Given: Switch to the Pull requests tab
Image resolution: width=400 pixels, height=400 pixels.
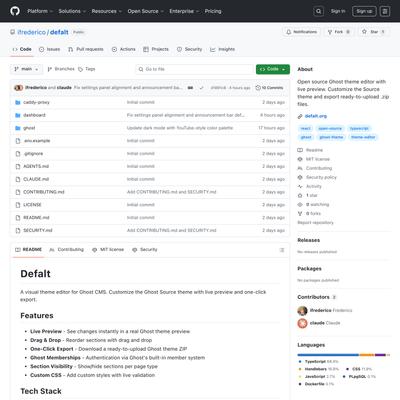Looking at the screenshot, I should pyautogui.click(x=86, y=49).
